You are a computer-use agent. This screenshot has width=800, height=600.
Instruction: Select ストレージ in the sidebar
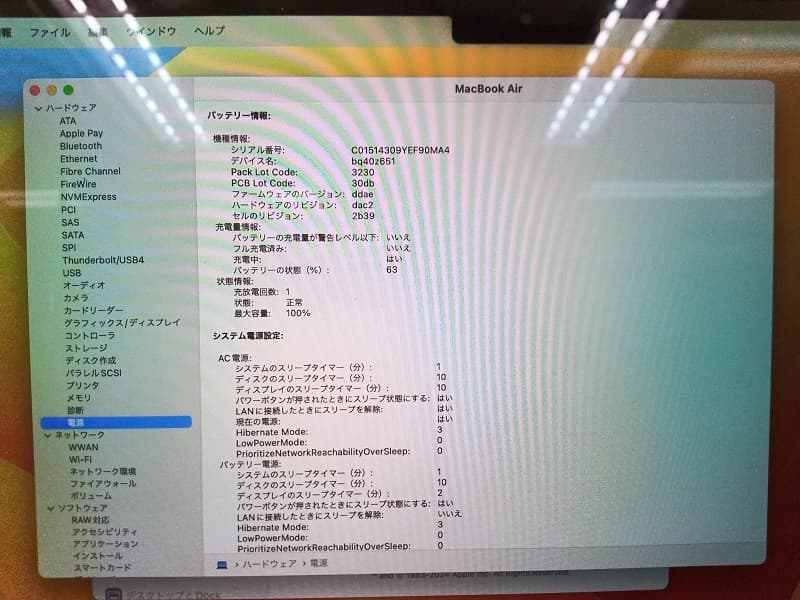tap(86, 348)
